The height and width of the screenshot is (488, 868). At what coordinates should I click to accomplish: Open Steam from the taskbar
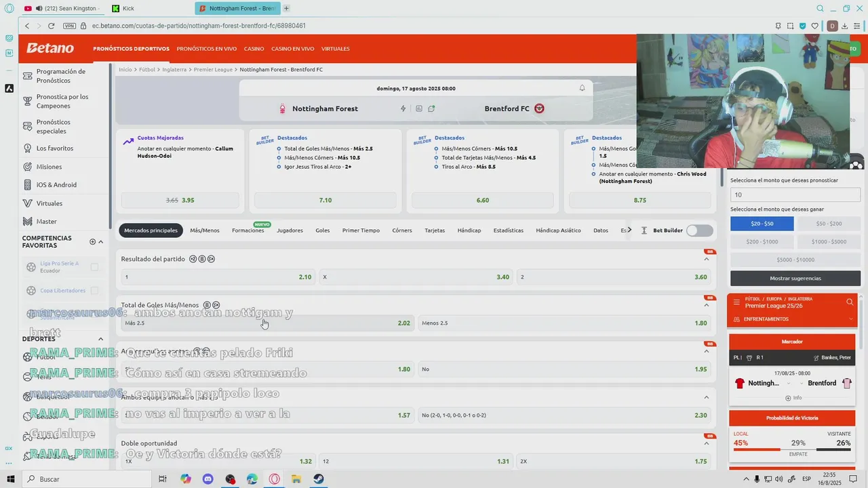click(x=318, y=479)
